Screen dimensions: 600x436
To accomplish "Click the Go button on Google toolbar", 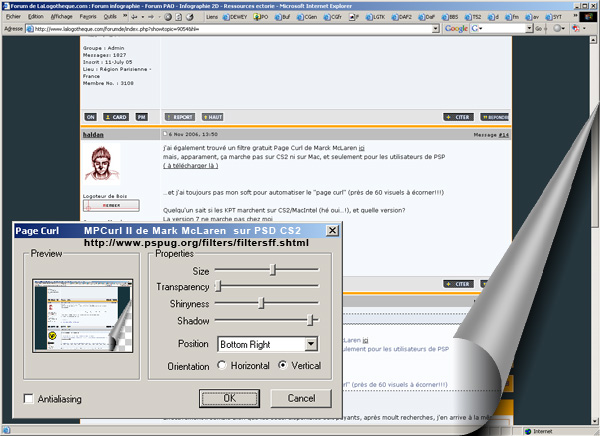I will (x=538, y=29).
